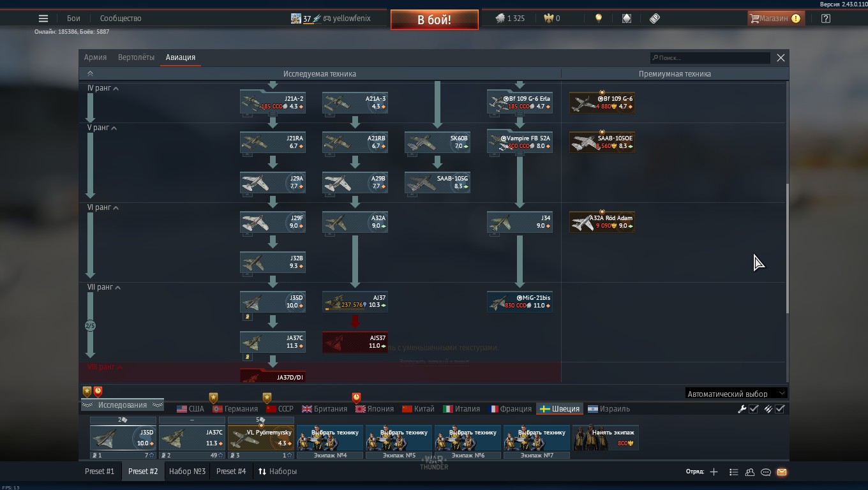This screenshot has height=490, width=868.
Task: Select JA37C crew slot
Action: pyautogui.click(x=192, y=438)
